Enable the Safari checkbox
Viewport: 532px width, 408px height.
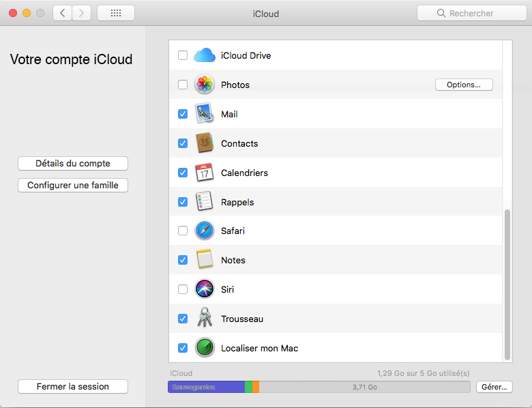183,231
